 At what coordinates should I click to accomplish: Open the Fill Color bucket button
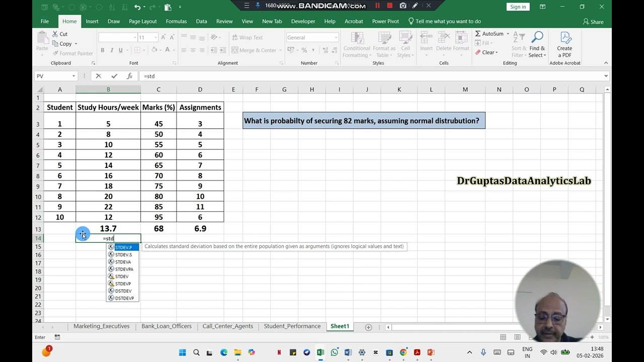154,50
